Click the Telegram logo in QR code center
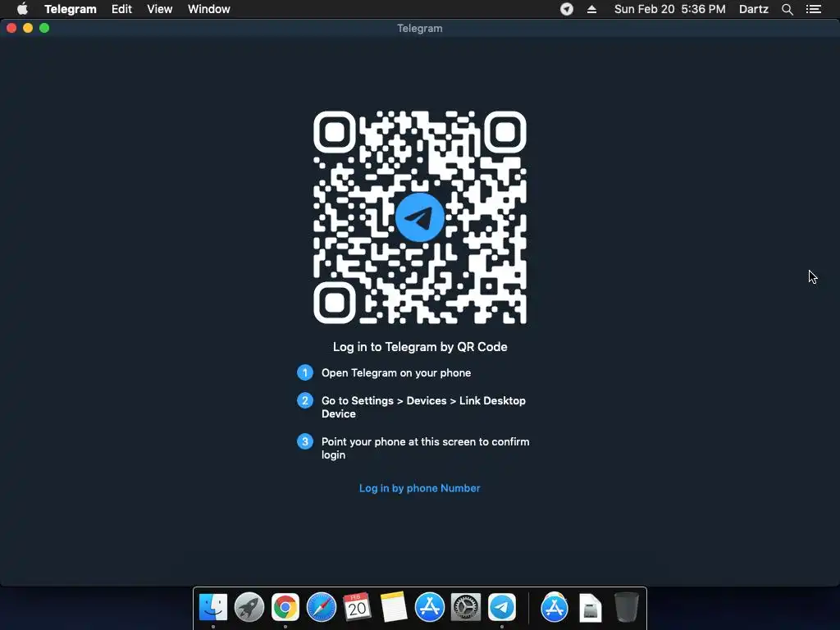The width and height of the screenshot is (840, 630). coord(420,217)
